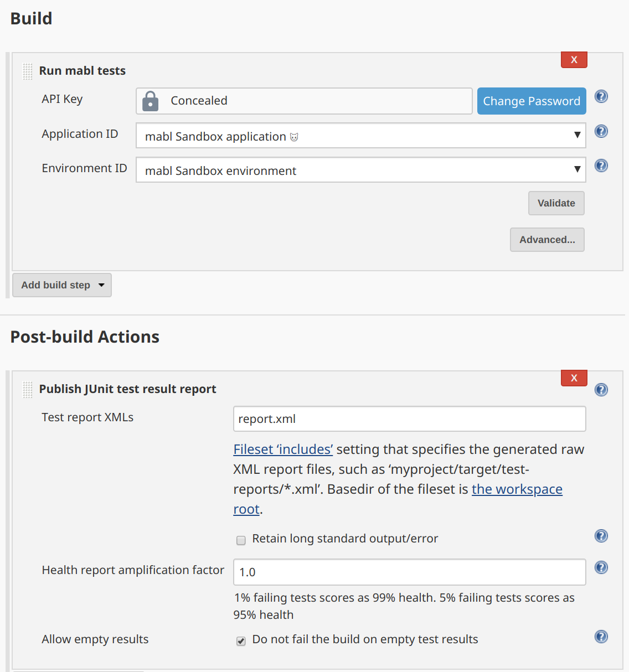The image size is (629, 672).
Task: Show help for Retain long standard output
Action: (x=601, y=536)
